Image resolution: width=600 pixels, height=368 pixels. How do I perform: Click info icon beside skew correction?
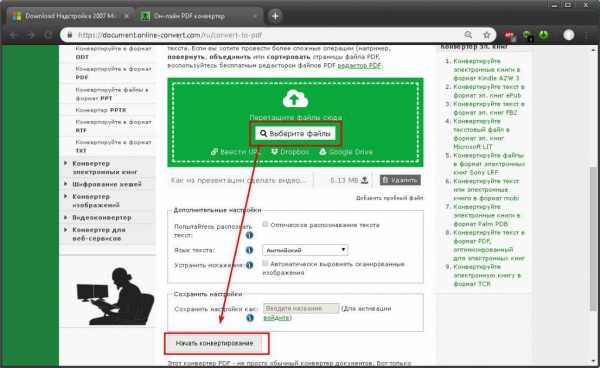coord(249,265)
